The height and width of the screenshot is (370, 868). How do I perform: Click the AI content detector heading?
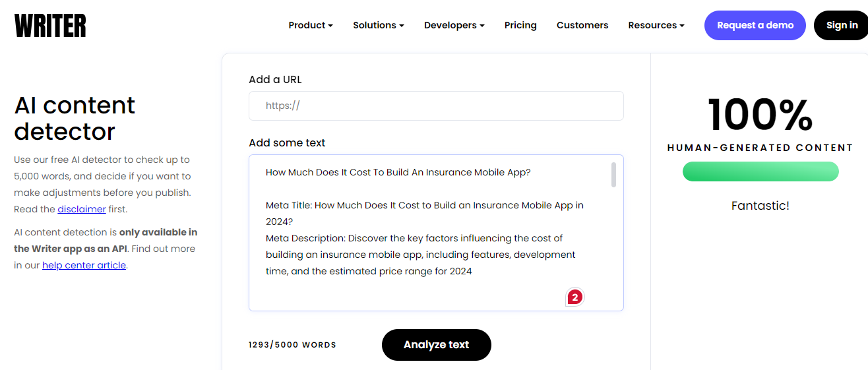[75, 119]
